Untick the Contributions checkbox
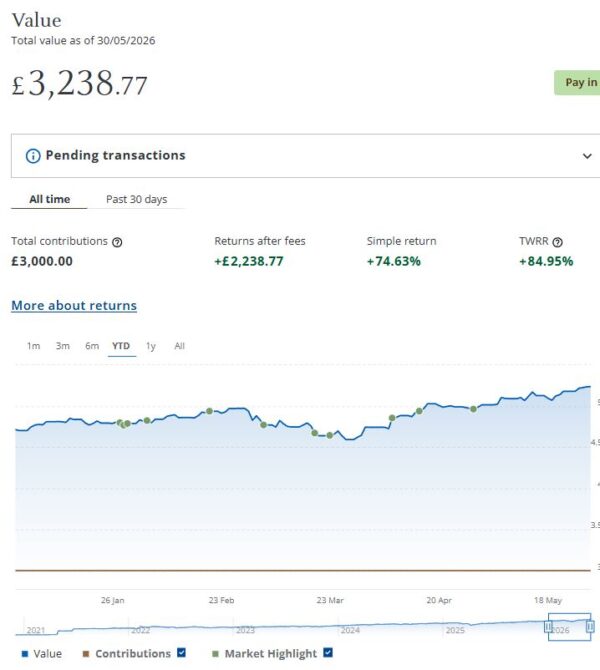 (182, 653)
